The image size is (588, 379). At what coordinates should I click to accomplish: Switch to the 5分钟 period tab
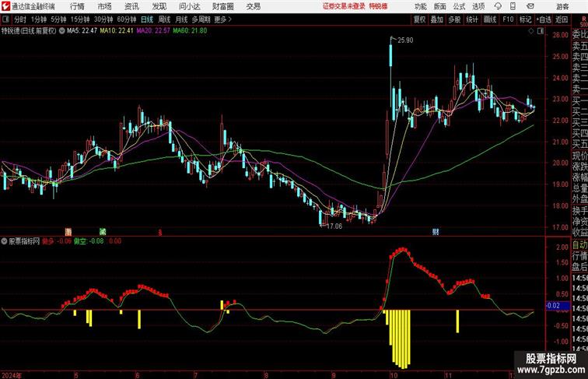coord(58,19)
